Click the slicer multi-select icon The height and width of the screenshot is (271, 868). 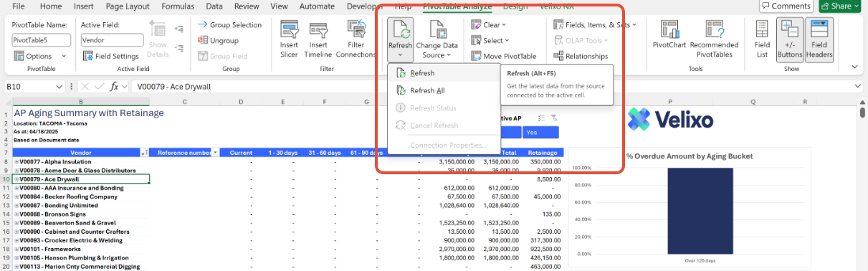(x=542, y=118)
